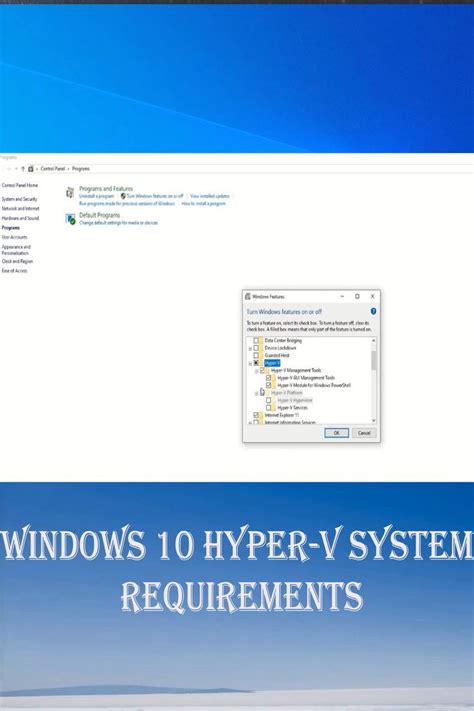Click the Default Programs icon
Screen dimensions: 474x711
point(70,219)
